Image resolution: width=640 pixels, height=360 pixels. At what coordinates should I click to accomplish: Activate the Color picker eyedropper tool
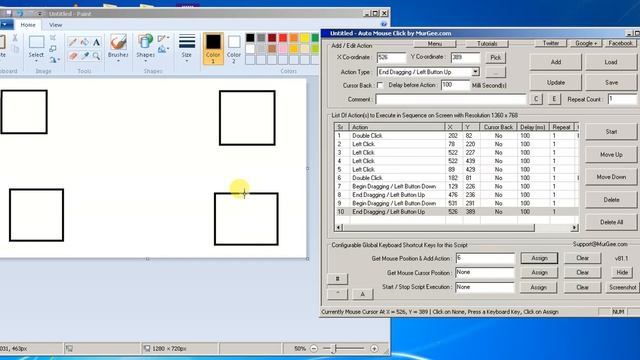click(x=84, y=56)
